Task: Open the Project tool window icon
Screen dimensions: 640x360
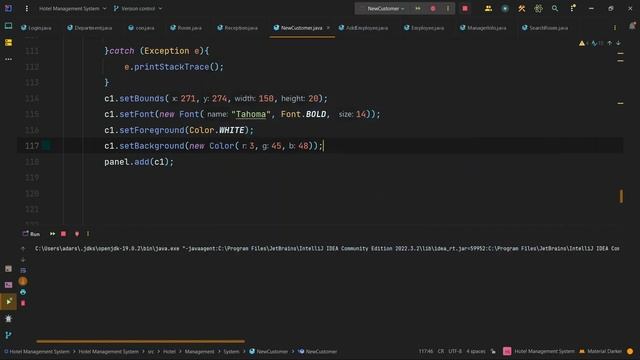Action: pyautogui.click(x=8, y=26)
